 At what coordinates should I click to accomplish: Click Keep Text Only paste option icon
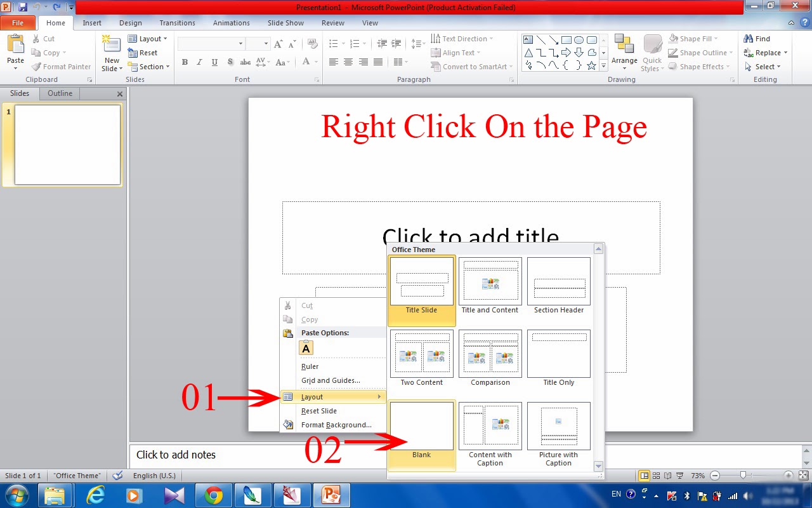coord(306,348)
